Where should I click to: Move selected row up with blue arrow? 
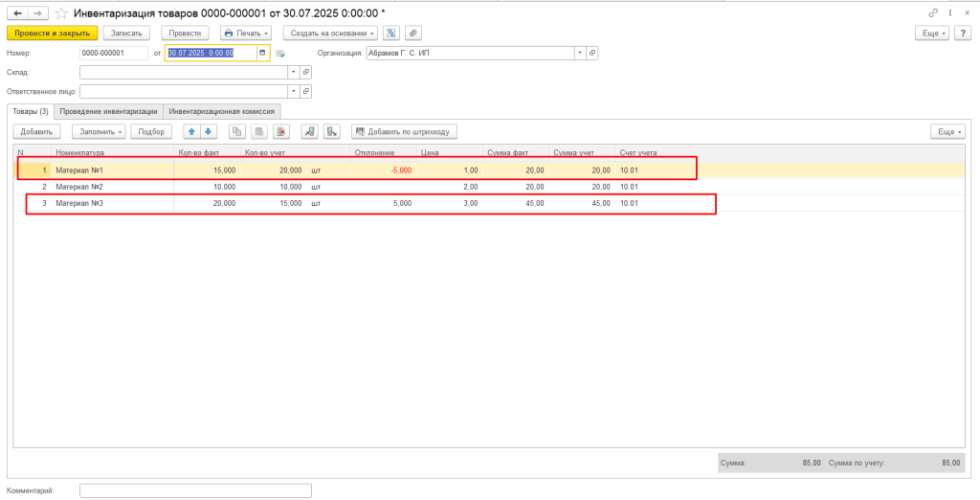pos(191,131)
